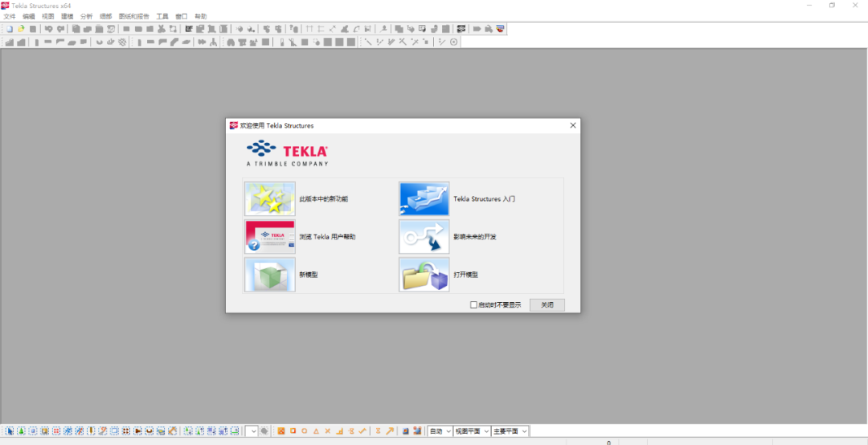Image resolution: width=868 pixels, height=445 pixels.
Task: Click 此版本中的新功能 stars icon
Action: pyautogui.click(x=269, y=199)
